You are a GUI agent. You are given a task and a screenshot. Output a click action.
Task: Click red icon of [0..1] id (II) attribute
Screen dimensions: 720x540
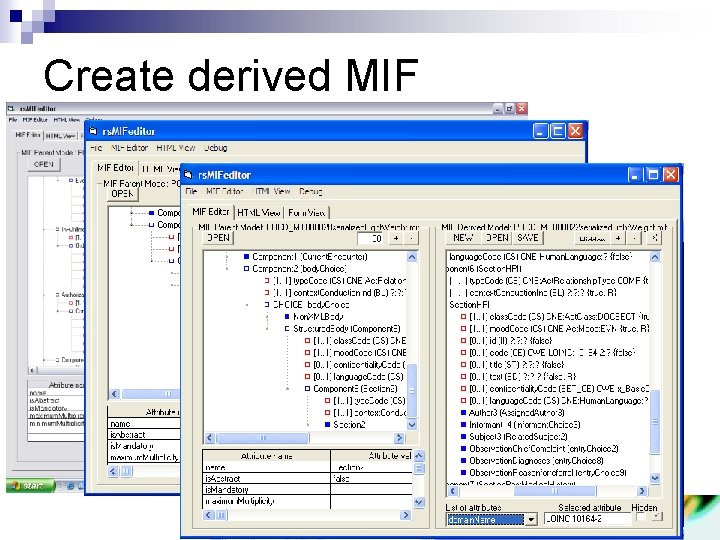pos(463,341)
